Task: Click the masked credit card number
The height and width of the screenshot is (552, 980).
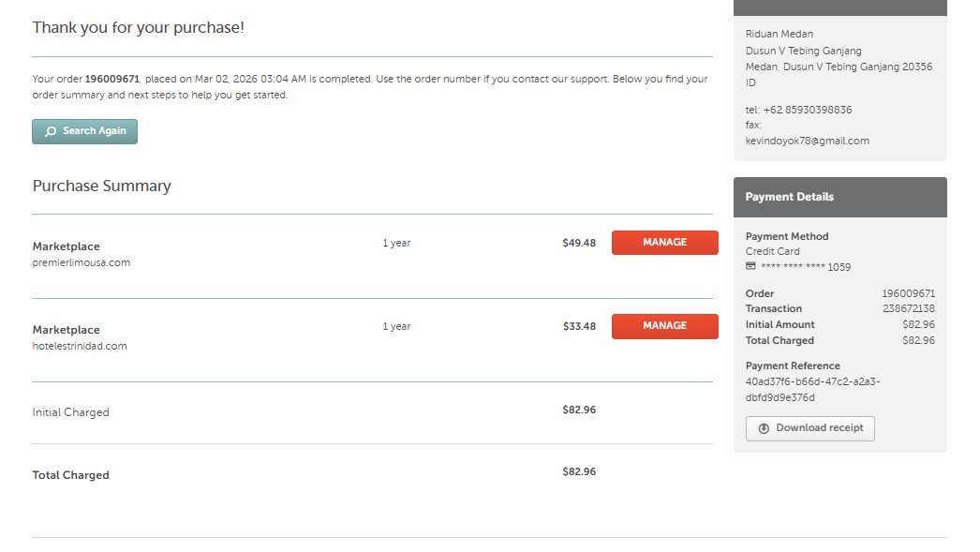Action: 806,267
